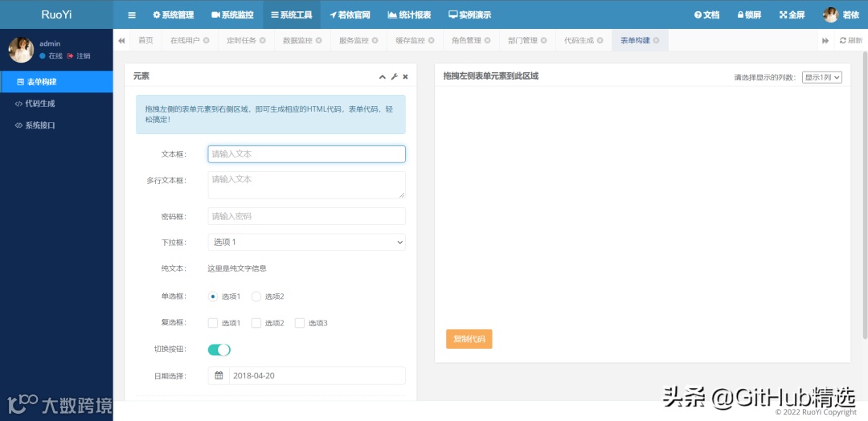Image resolution: width=868 pixels, height=421 pixels.
Task: Click the calendar icon for 日期选择
Action: coord(219,376)
